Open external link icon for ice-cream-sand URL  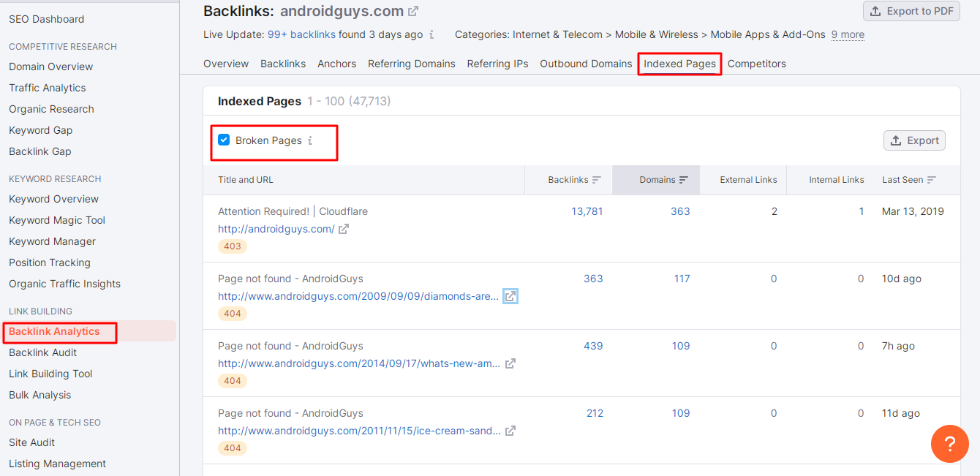pos(510,431)
